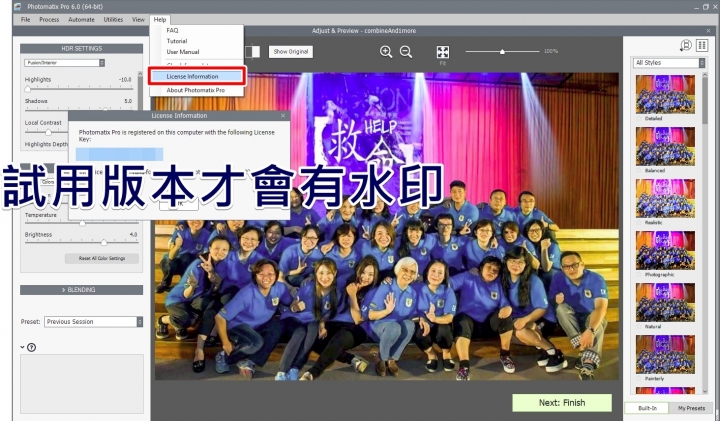Click the question mark help icon
Viewport: 720px width, 421px height.
(31, 348)
